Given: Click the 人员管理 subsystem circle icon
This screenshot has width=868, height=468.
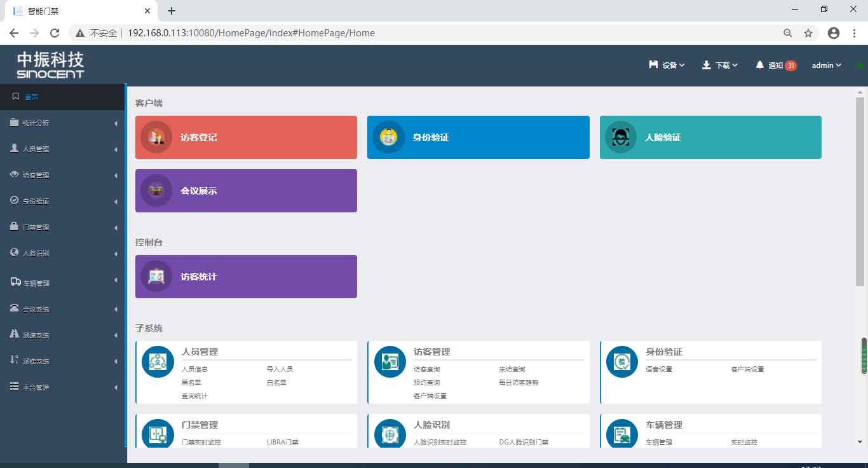Looking at the screenshot, I should (158, 362).
